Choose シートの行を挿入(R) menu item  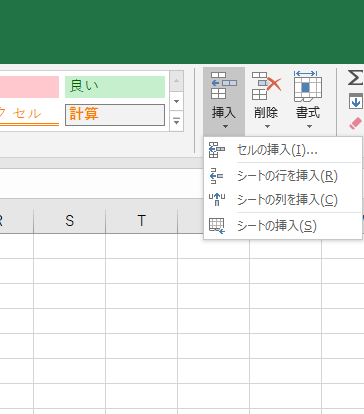tap(283, 176)
